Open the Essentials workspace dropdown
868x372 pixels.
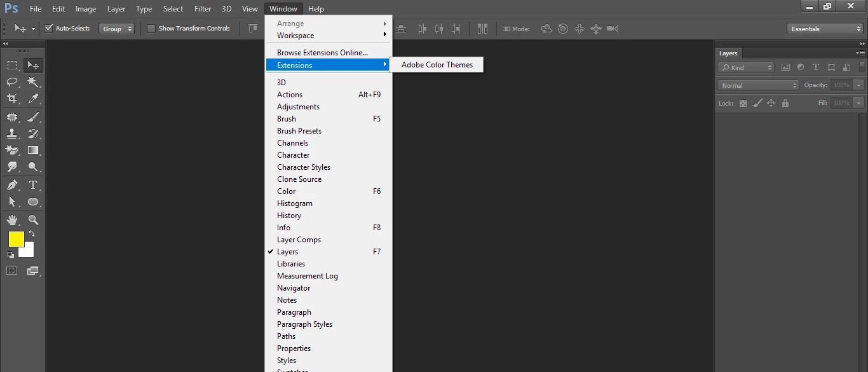point(825,29)
